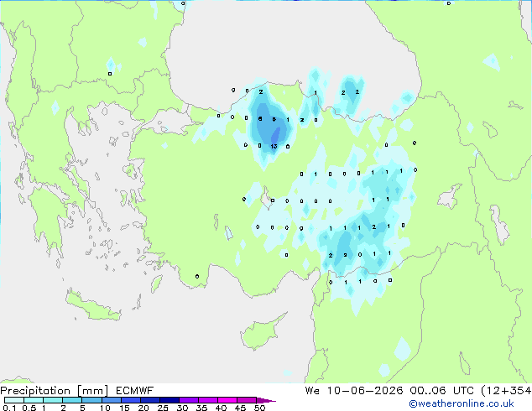This screenshot has width=532, height=411.
Task: Click the 5–10 mm legend swatch
Action: [91, 400]
